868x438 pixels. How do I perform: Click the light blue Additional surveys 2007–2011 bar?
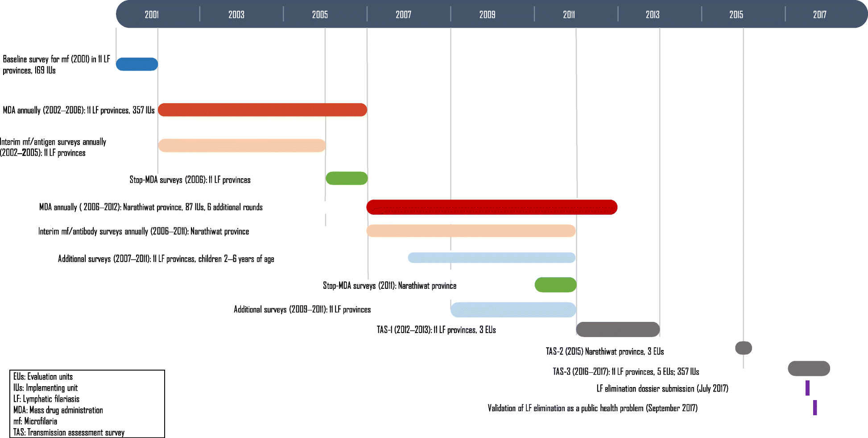point(492,258)
